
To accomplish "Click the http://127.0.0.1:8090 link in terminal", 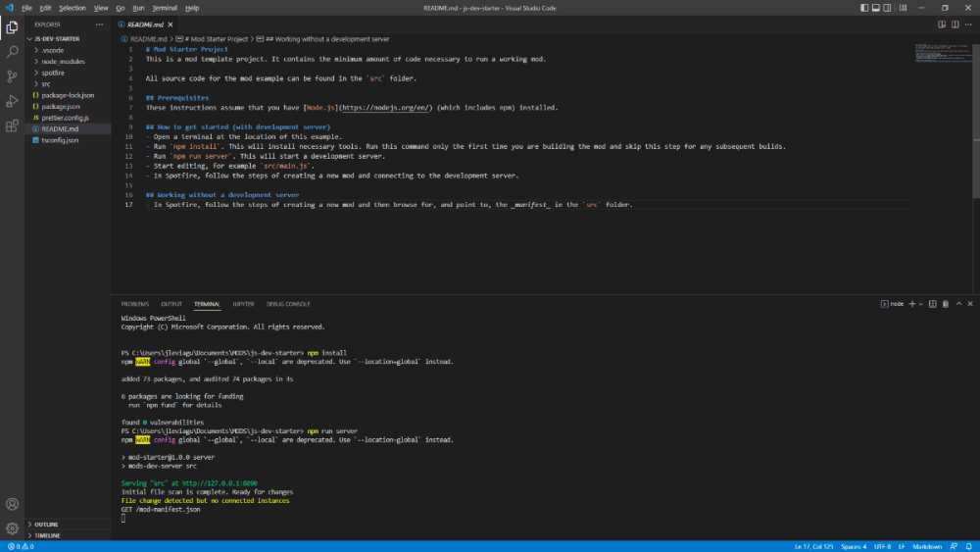I will (220, 483).
